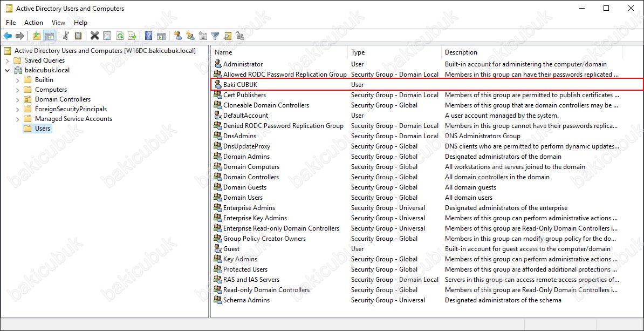The image size is (644, 331).
Task: Select Managed Service Accounts in the tree
Action: pos(73,119)
